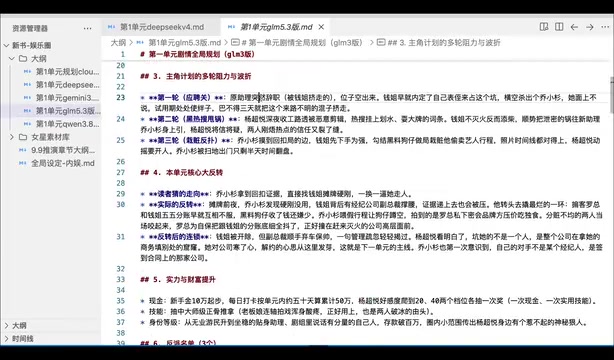614x360 pixels.
Task: Open Explorer panel more actions menu
Action: 87,28
